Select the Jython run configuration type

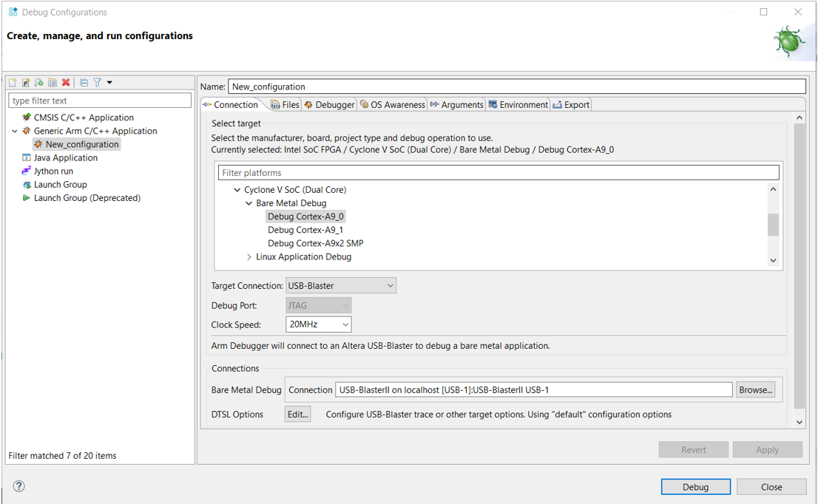(x=53, y=171)
